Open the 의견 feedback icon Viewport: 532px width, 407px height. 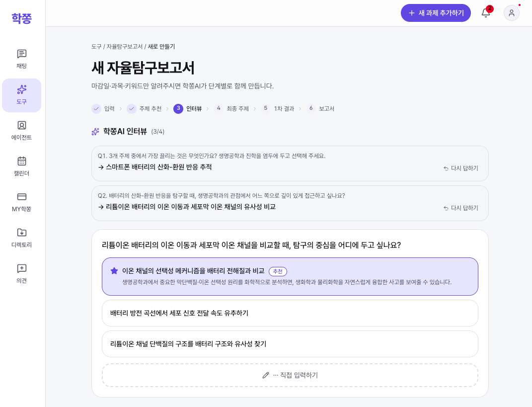(x=22, y=268)
